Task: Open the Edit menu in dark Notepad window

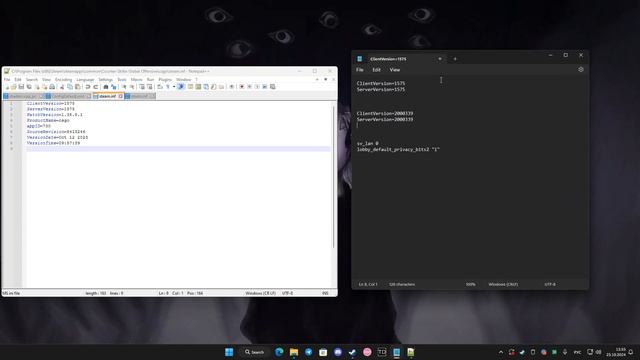Action: (376, 70)
